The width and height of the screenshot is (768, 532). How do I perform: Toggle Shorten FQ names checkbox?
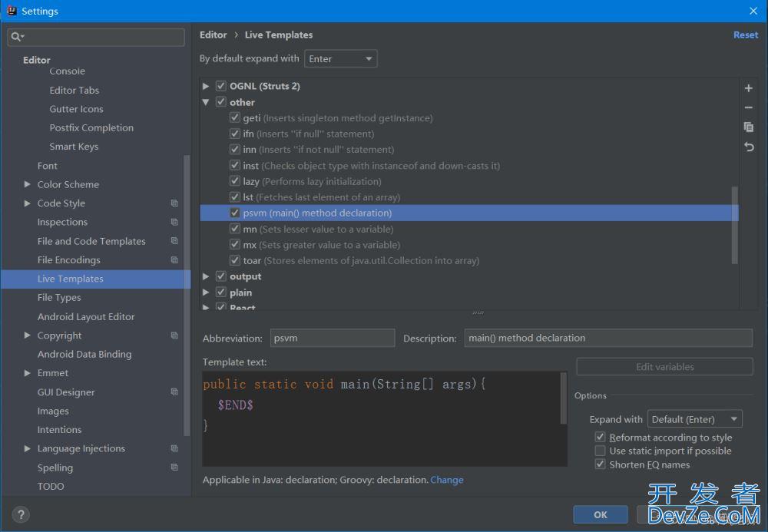pos(600,464)
